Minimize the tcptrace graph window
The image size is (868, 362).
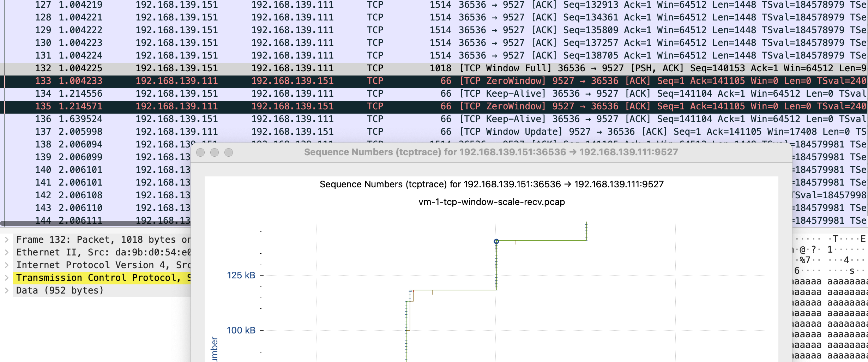click(x=215, y=152)
